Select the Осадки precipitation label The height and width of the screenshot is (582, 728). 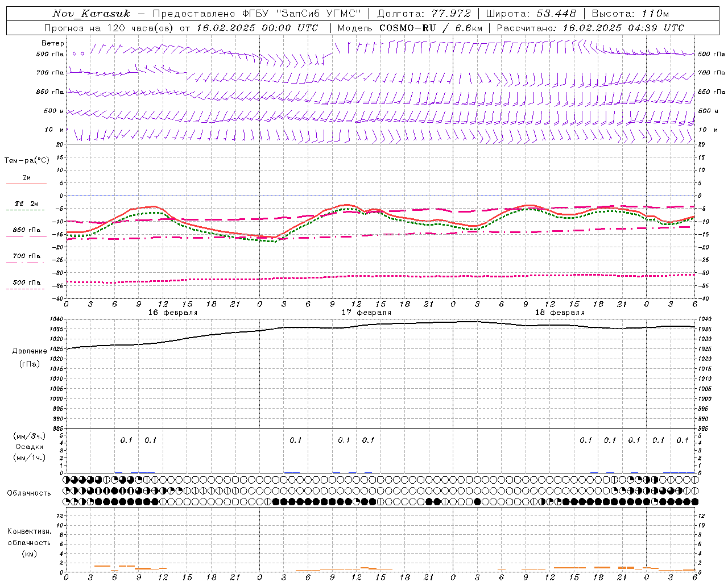[30, 447]
